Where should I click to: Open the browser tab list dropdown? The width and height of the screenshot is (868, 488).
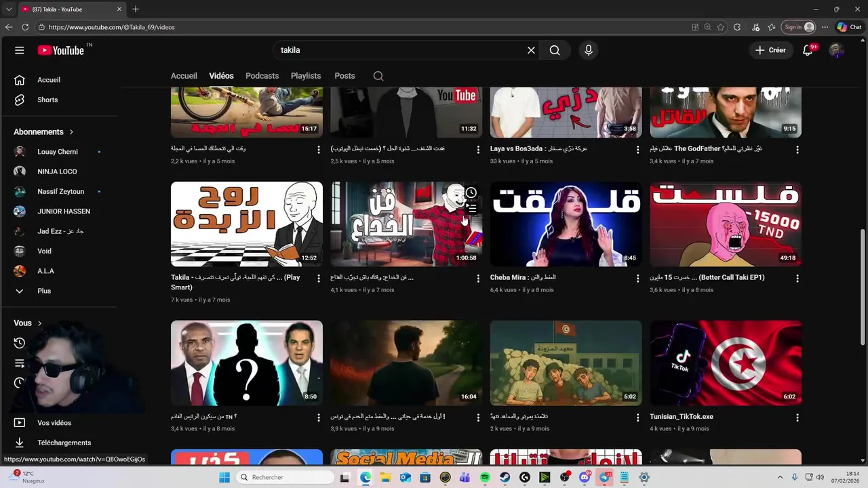tap(9, 9)
